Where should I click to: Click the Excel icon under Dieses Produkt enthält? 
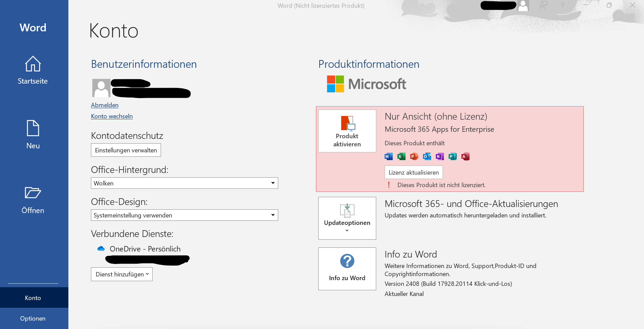click(x=401, y=156)
